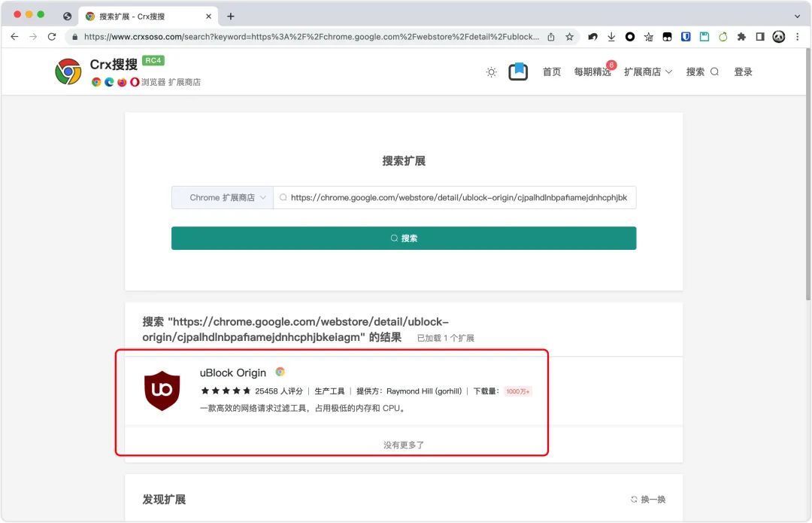Click the download arrow extension icon
This screenshot has height=523, width=812.
[x=611, y=37]
